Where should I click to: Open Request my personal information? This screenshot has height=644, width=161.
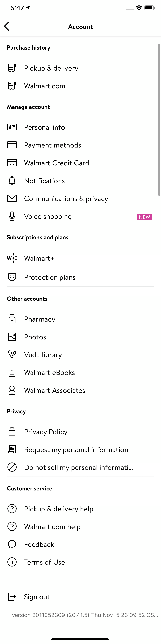click(x=76, y=449)
